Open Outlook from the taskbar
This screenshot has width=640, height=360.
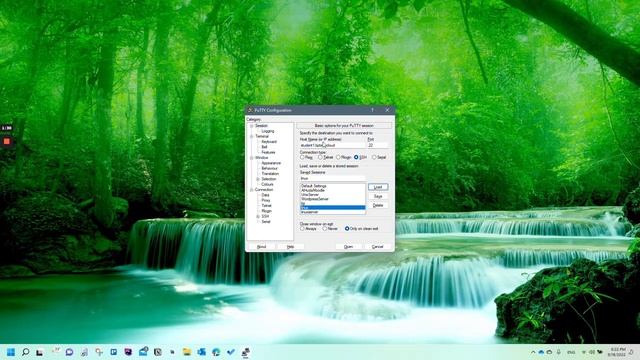202,352
